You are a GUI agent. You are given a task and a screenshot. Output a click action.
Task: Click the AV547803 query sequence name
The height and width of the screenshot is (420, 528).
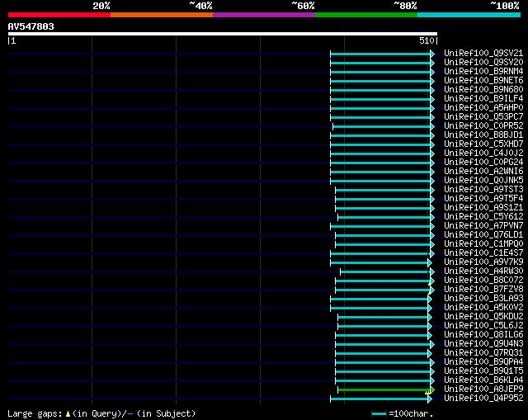(31, 26)
